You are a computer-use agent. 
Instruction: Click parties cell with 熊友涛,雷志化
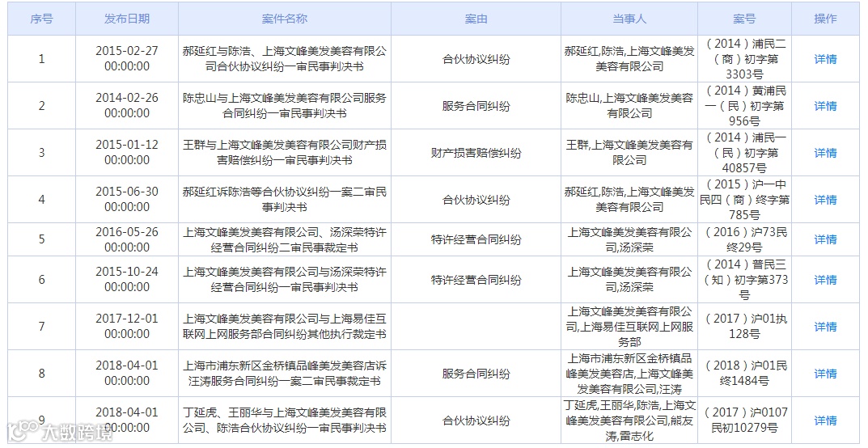[629, 421]
